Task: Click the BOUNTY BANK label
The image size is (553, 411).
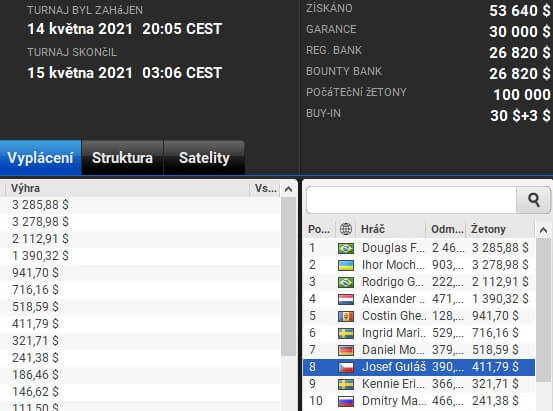Action: click(344, 71)
